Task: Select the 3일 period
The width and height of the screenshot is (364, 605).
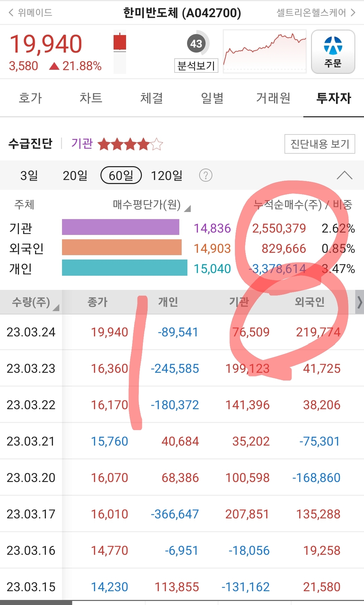Action: coord(29,176)
